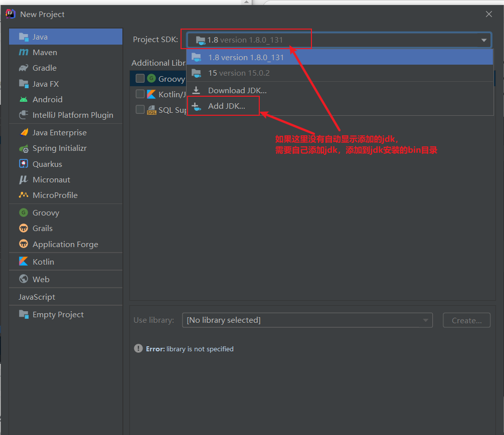Click the Spring Initializr leaf icon
Image resolution: width=504 pixels, height=435 pixels.
pos(24,148)
